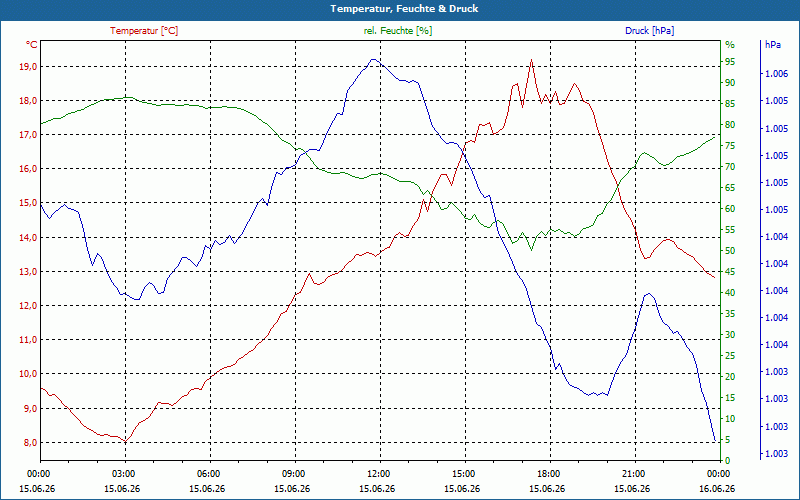Click the 95 humidity axis value
This screenshot has width=800, height=500.
tap(730, 62)
